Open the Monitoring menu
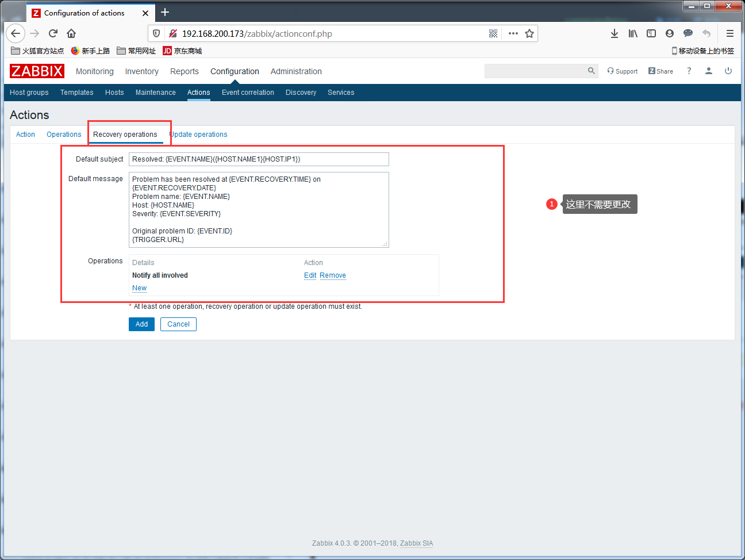 [x=95, y=71]
